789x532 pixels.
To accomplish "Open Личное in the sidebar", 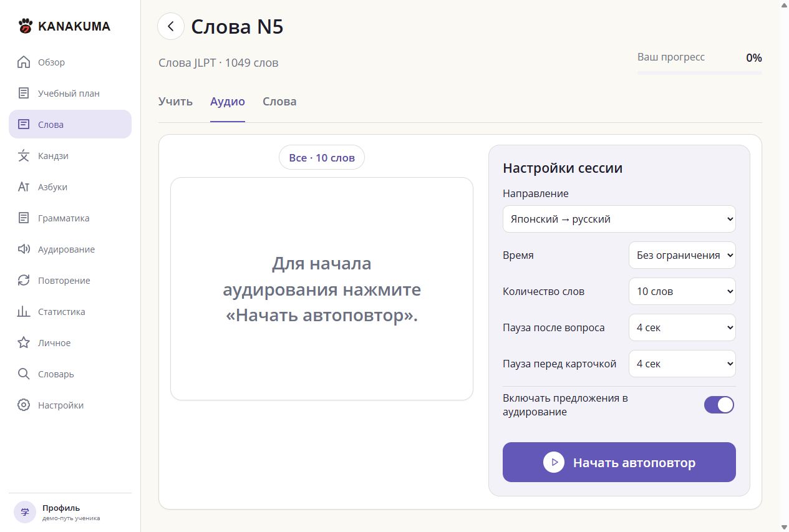I will pyautogui.click(x=70, y=343).
